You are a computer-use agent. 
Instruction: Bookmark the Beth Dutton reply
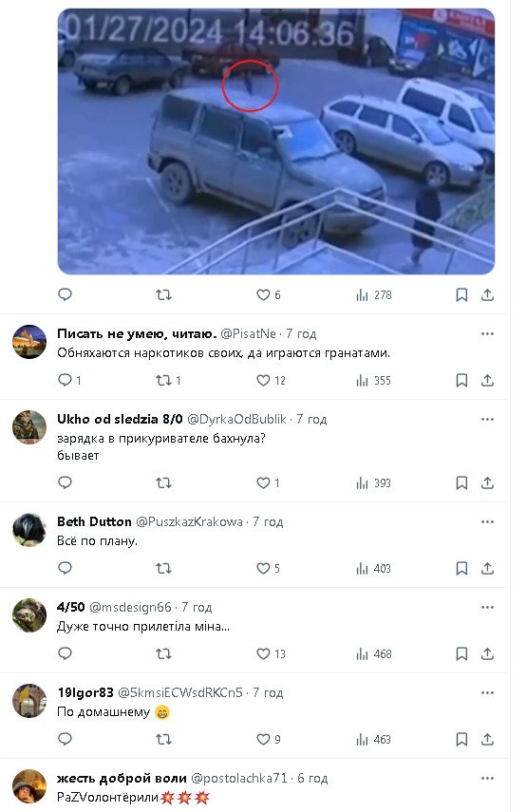click(461, 569)
